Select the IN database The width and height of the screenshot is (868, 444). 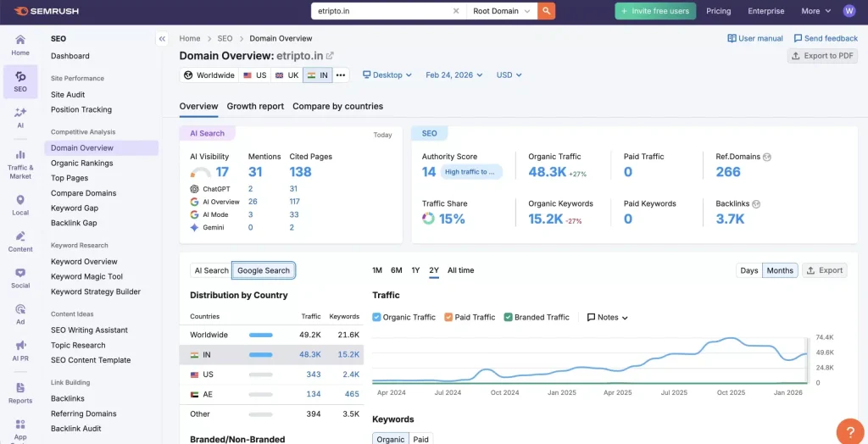point(318,75)
